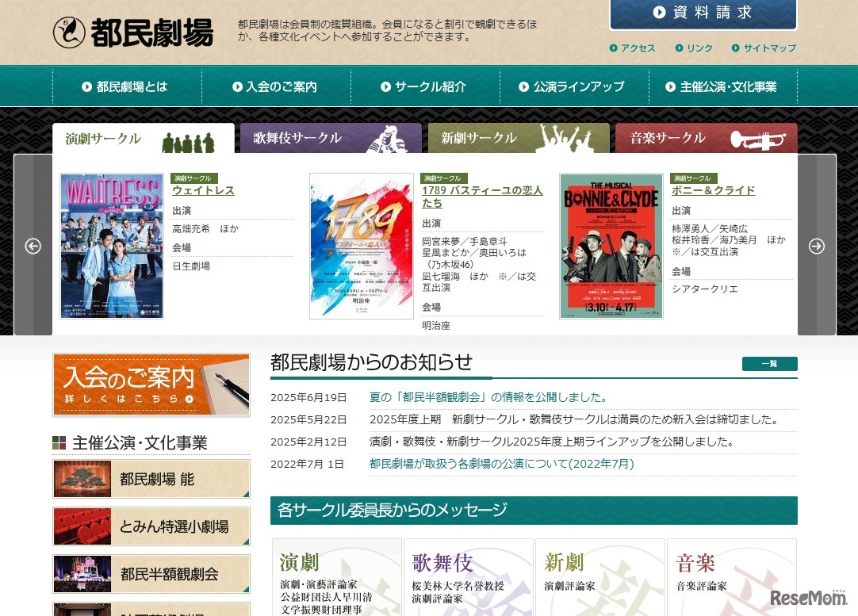Open the WAITRESS poster thumbnail
Viewport: 858px width, 616px height.
[112, 247]
